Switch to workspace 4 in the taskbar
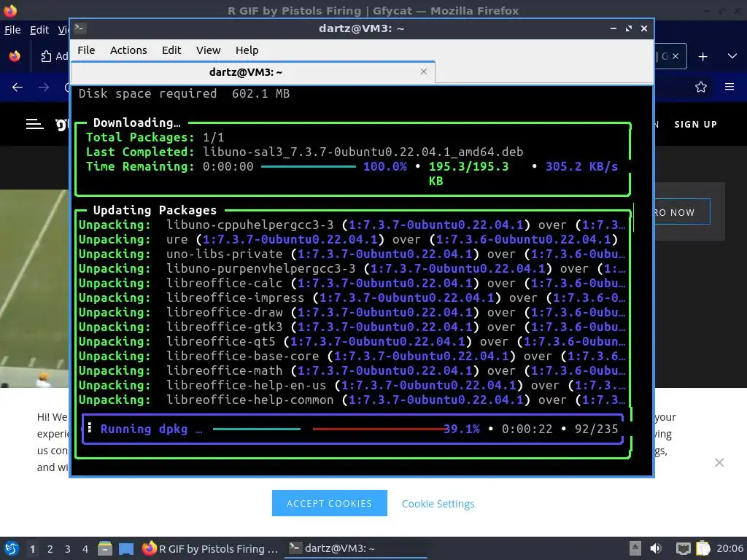This screenshot has height=560, width=747. tap(85, 549)
